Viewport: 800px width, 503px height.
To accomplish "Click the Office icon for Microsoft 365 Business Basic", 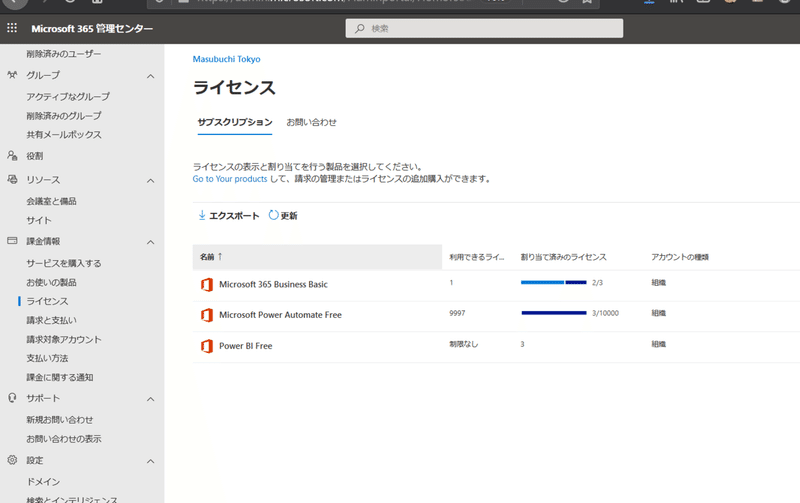I will coord(207,285).
